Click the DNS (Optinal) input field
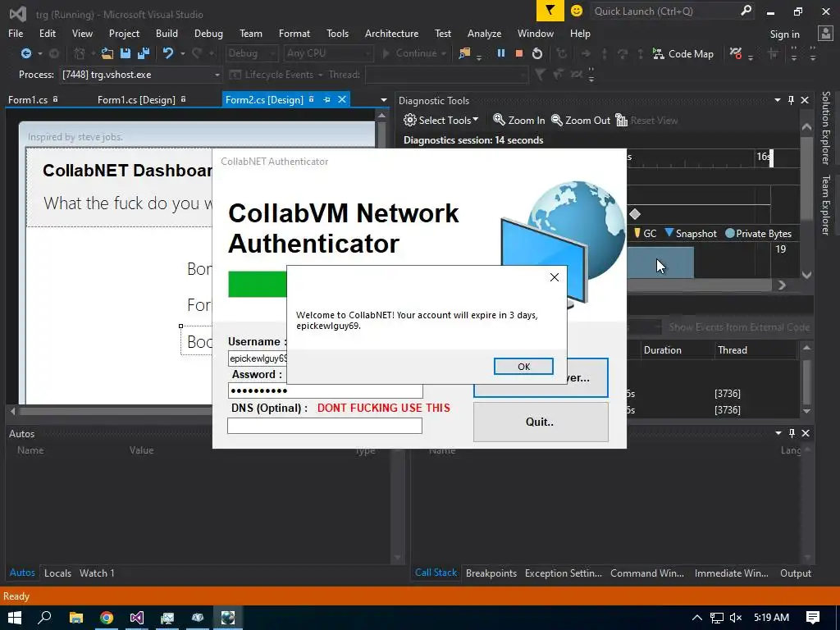Image resolution: width=840 pixels, height=630 pixels. click(x=325, y=426)
